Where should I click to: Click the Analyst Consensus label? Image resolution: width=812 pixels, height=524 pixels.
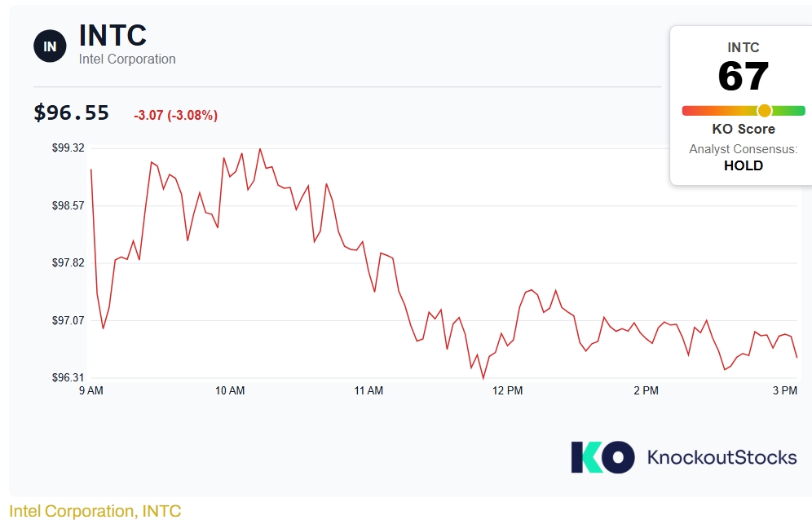pos(744,149)
